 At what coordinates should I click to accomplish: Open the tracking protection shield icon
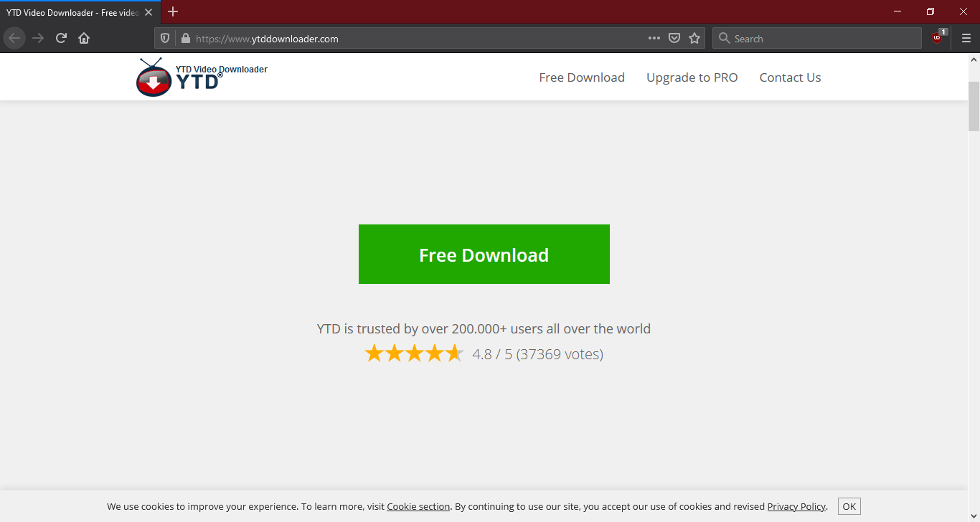click(166, 38)
